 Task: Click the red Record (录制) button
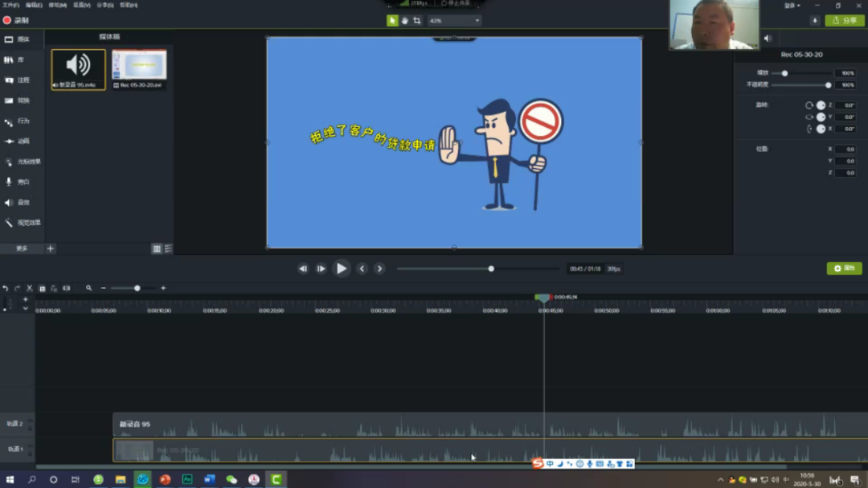[x=15, y=20]
